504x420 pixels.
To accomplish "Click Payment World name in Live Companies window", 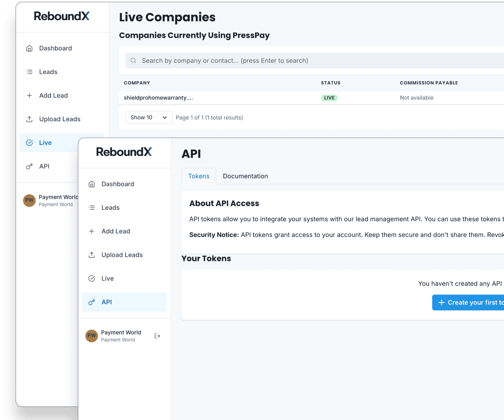I will 58,197.
